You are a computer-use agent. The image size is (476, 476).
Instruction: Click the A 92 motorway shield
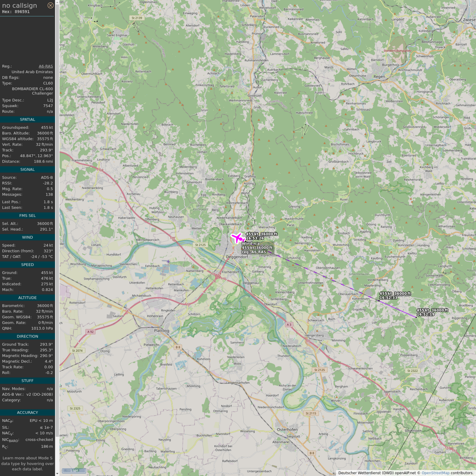click(x=90, y=332)
